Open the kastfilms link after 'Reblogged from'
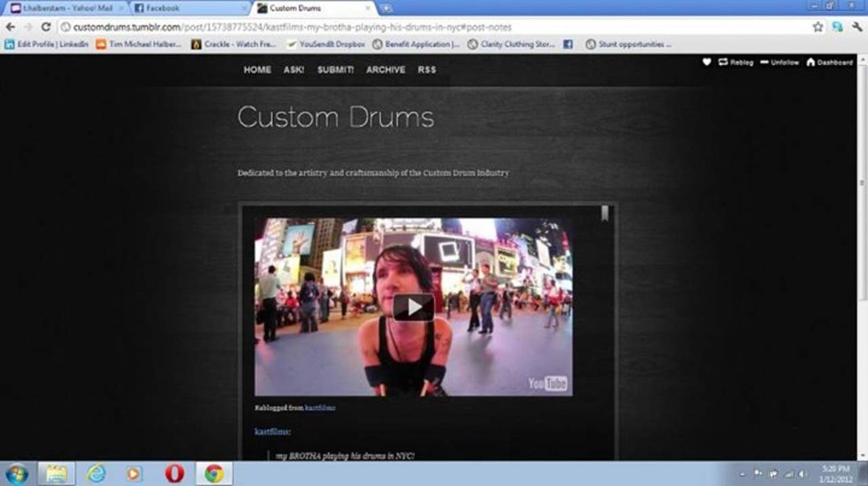The height and width of the screenshot is (486, 868). coord(320,408)
